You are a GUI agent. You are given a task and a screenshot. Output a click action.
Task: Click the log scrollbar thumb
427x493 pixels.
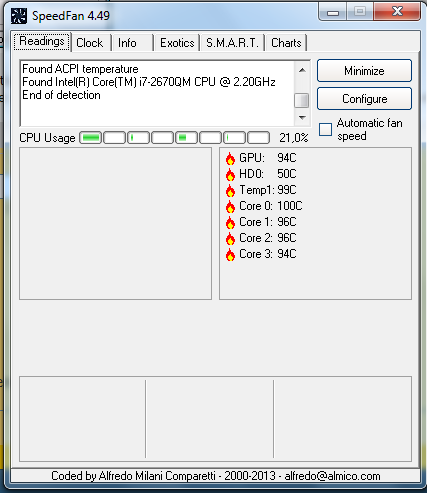coord(302,100)
